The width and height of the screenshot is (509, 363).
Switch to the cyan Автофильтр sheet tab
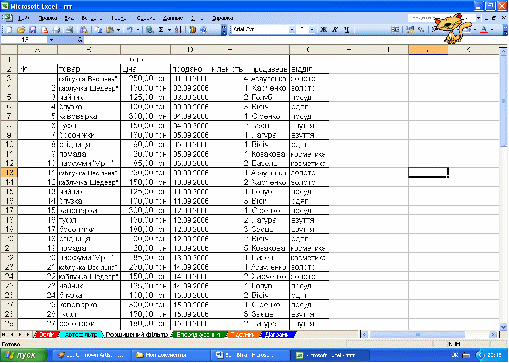pyautogui.click(x=81, y=334)
